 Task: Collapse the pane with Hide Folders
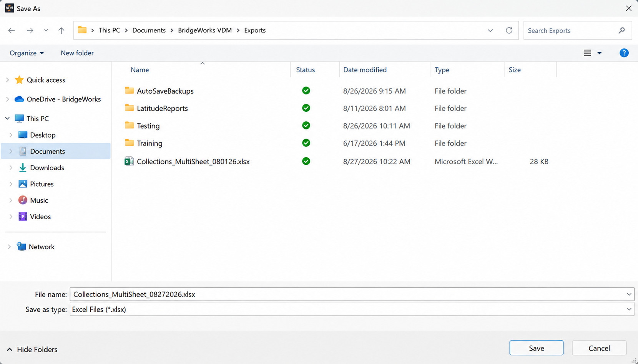[32, 349]
